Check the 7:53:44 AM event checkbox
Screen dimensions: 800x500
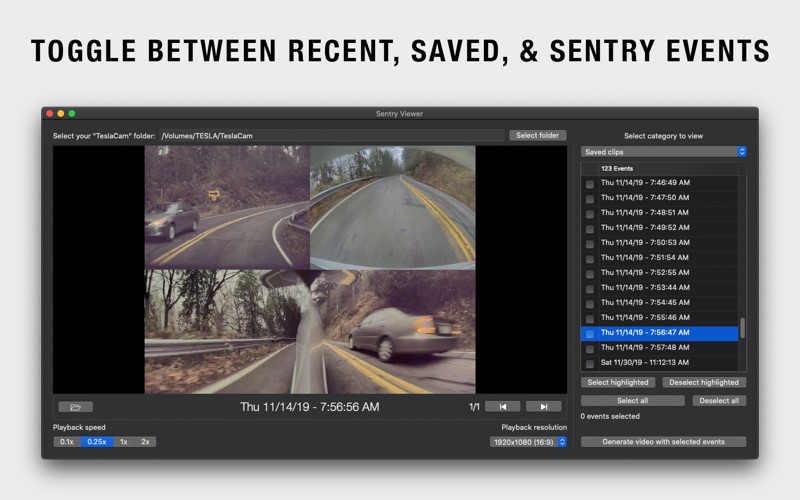tap(590, 289)
